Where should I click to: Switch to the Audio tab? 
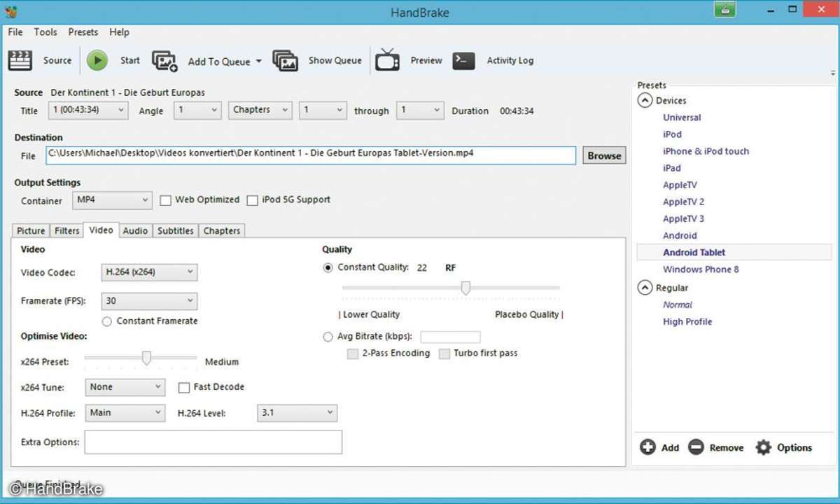tap(135, 230)
